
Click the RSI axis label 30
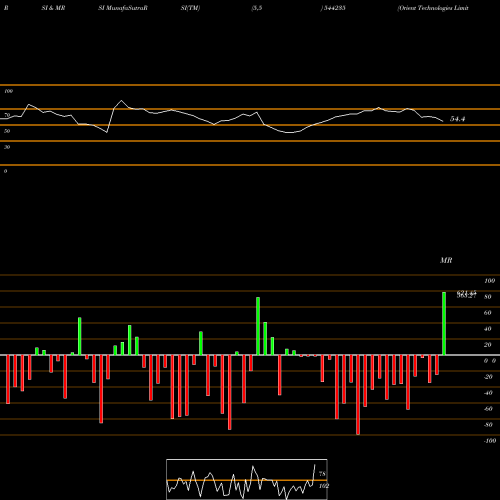pos(7,147)
